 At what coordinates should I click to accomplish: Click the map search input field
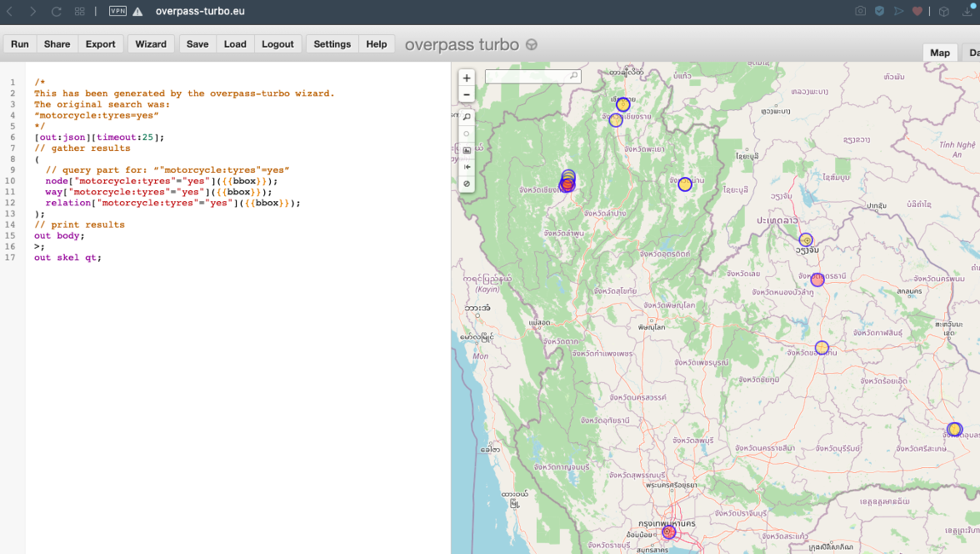click(x=528, y=76)
